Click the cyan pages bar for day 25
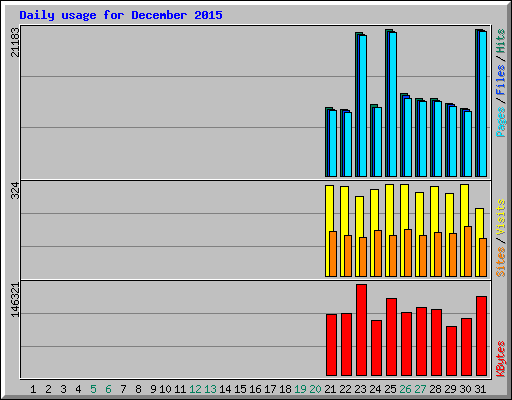This screenshot has width=512, height=400. click(393, 104)
